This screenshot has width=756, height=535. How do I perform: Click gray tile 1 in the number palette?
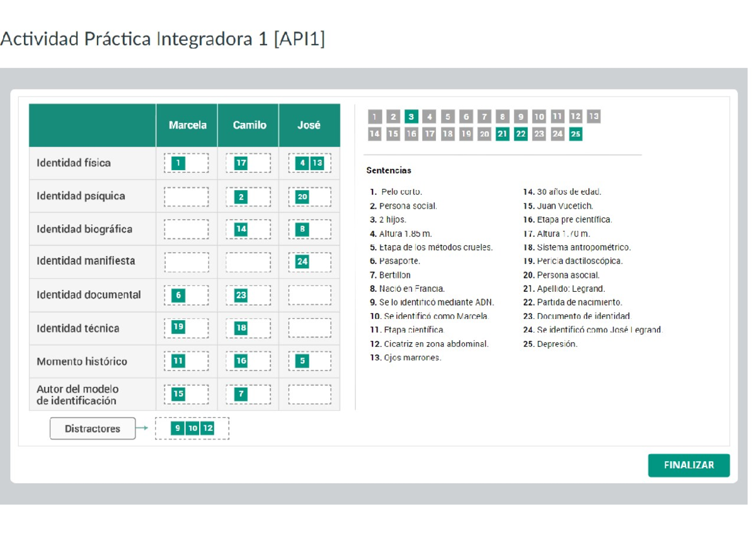click(374, 117)
